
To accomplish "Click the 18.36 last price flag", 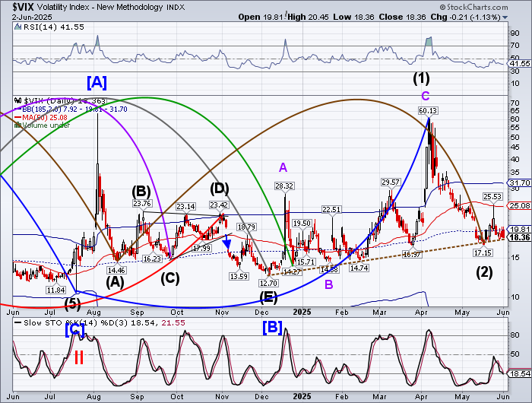I will click(x=518, y=237).
